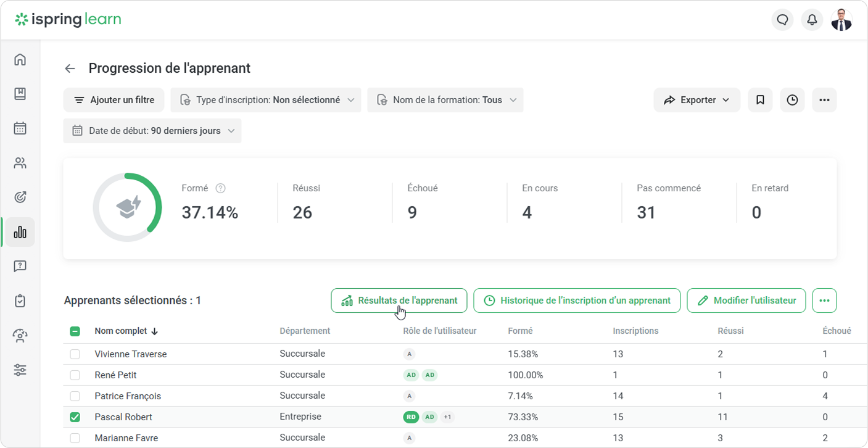Viewport: 868px width, 448px height.
Task: Select the Vivienne Traverse checkbox
Action: pyautogui.click(x=75, y=354)
